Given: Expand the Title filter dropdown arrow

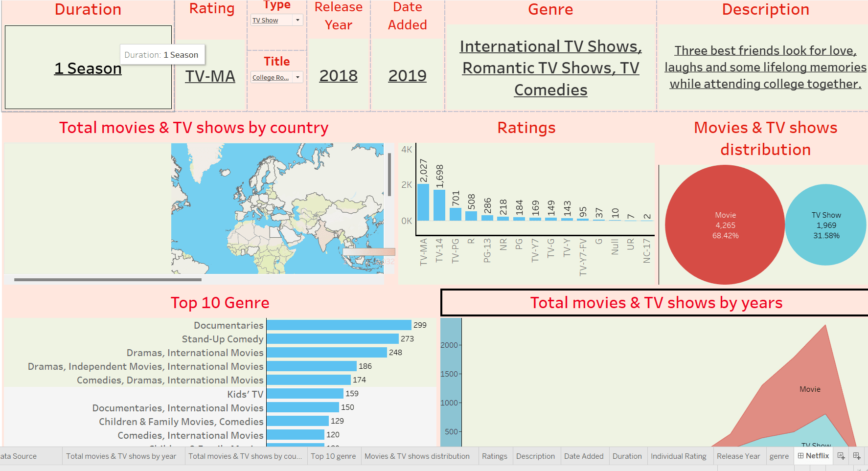Looking at the screenshot, I should (297, 77).
